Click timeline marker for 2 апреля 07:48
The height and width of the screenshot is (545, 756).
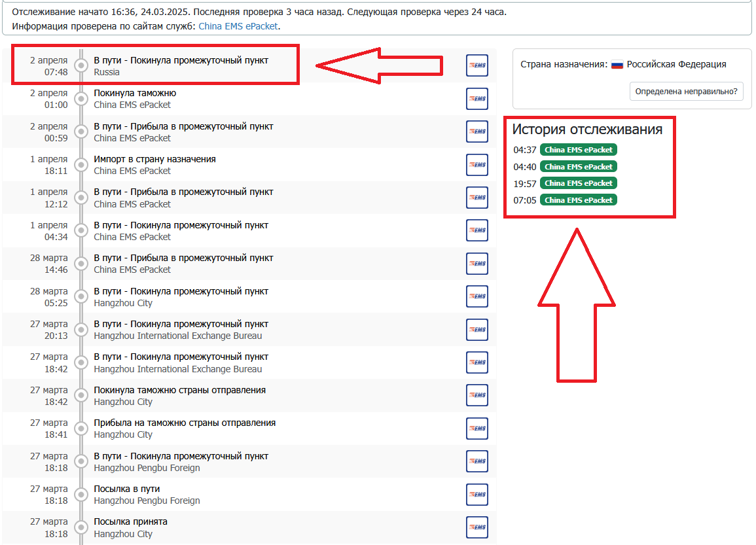(81, 65)
